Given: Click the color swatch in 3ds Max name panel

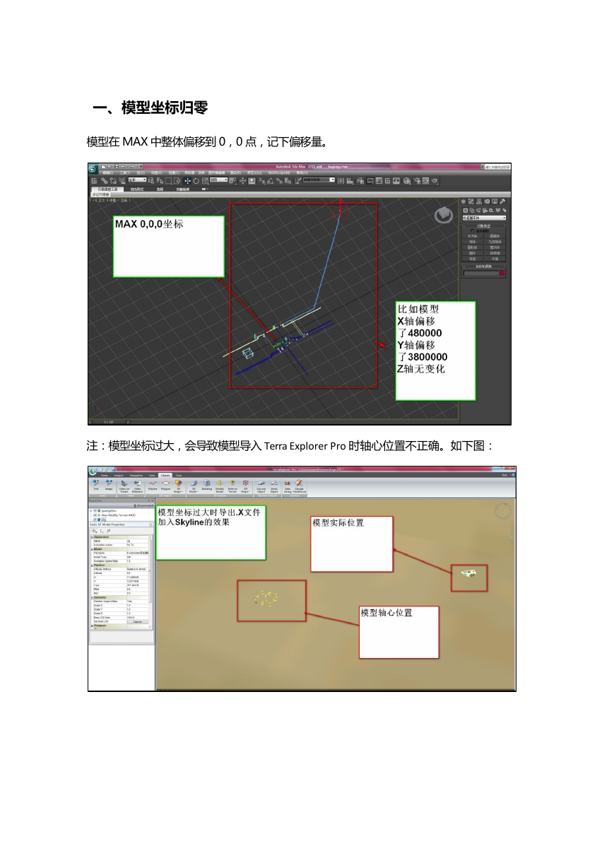Looking at the screenshot, I should [502, 273].
